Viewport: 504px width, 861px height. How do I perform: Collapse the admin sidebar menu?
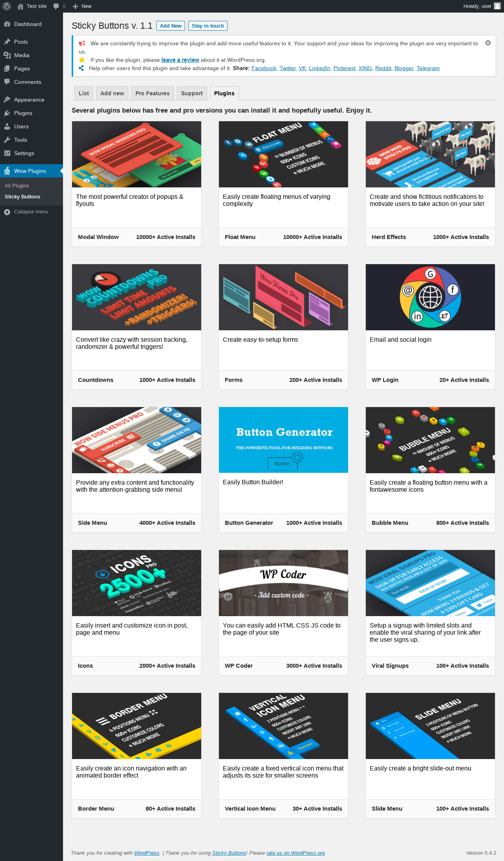coord(26,212)
